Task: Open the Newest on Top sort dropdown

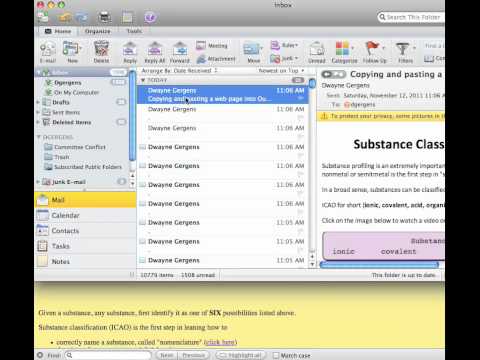Action: pyautogui.click(x=281, y=71)
